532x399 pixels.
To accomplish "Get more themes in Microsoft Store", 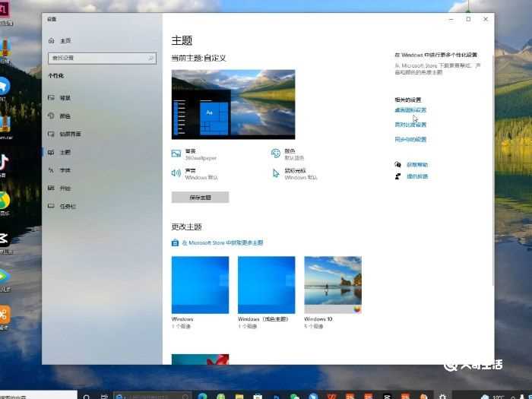I will (222, 242).
